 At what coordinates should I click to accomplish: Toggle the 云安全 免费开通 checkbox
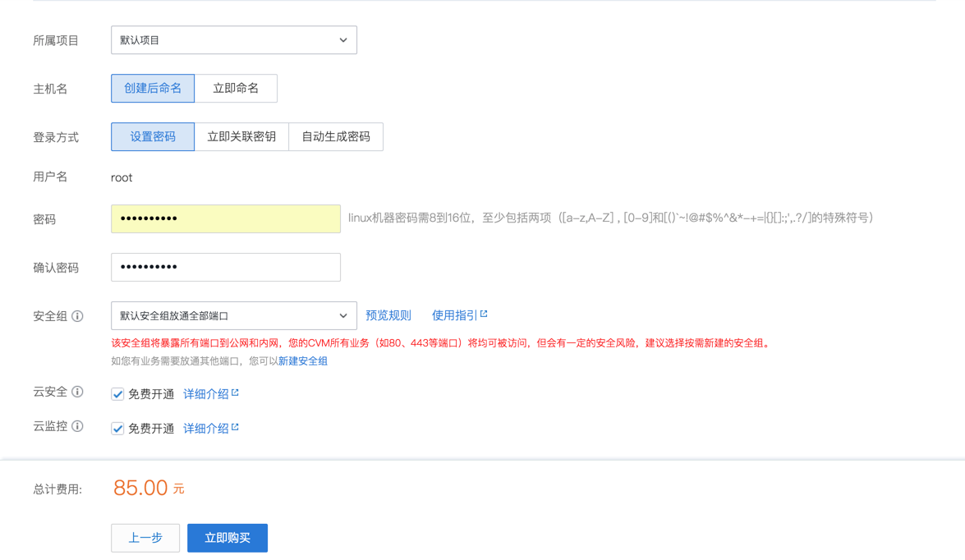coord(117,394)
